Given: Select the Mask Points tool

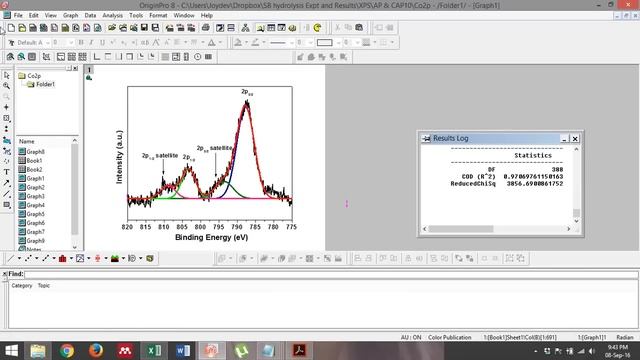Looking at the screenshot, I should pos(7,151).
